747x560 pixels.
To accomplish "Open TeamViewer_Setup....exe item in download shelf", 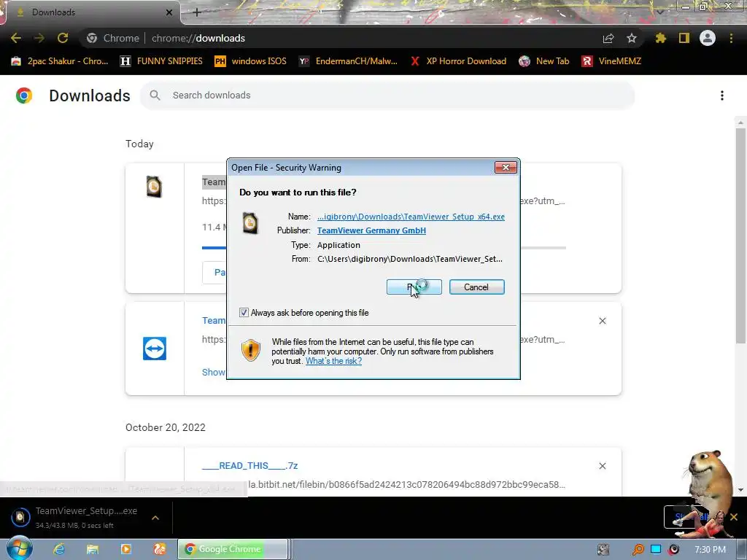I will [74, 518].
